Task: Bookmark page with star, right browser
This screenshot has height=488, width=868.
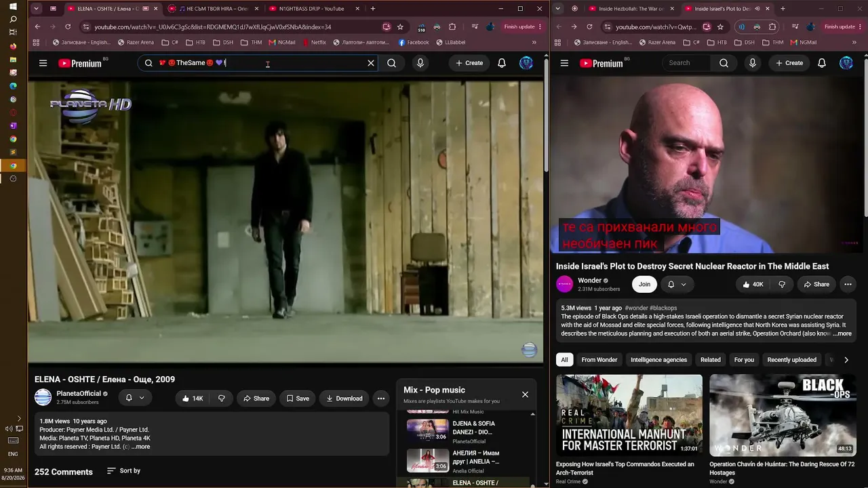Action: [x=720, y=27]
